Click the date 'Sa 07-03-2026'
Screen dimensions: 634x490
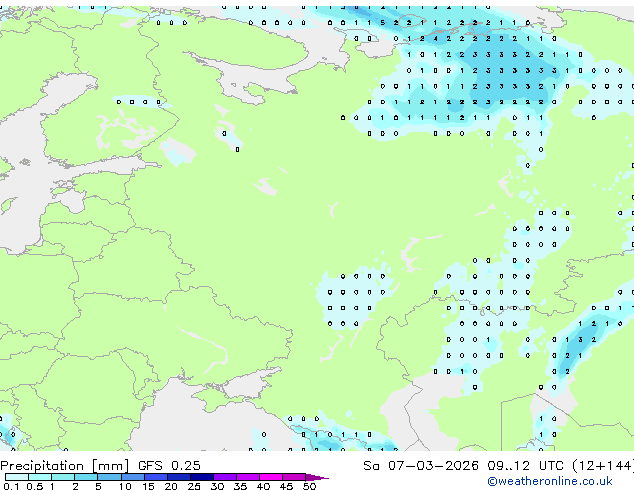[x=421, y=466]
